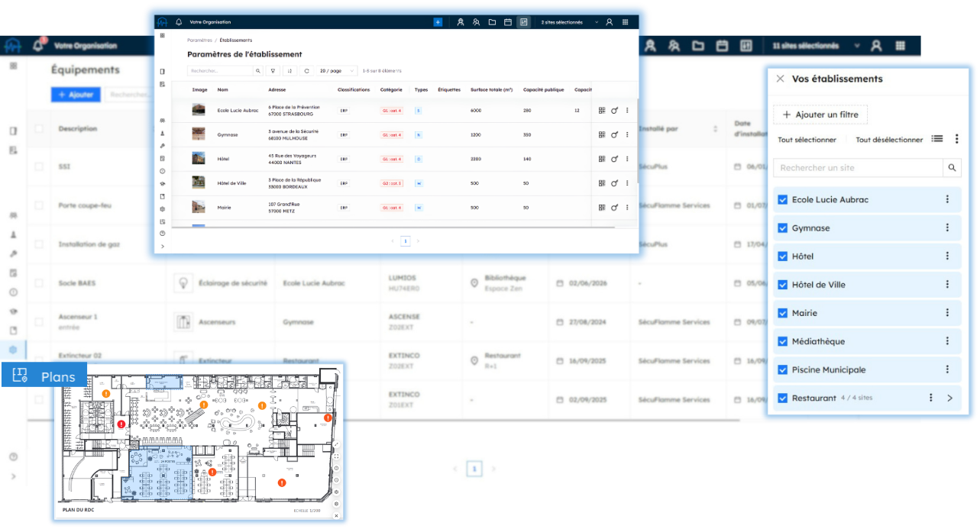980x529 pixels.
Task: Click QR code icon in Gymnase table row
Action: (x=602, y=134)
